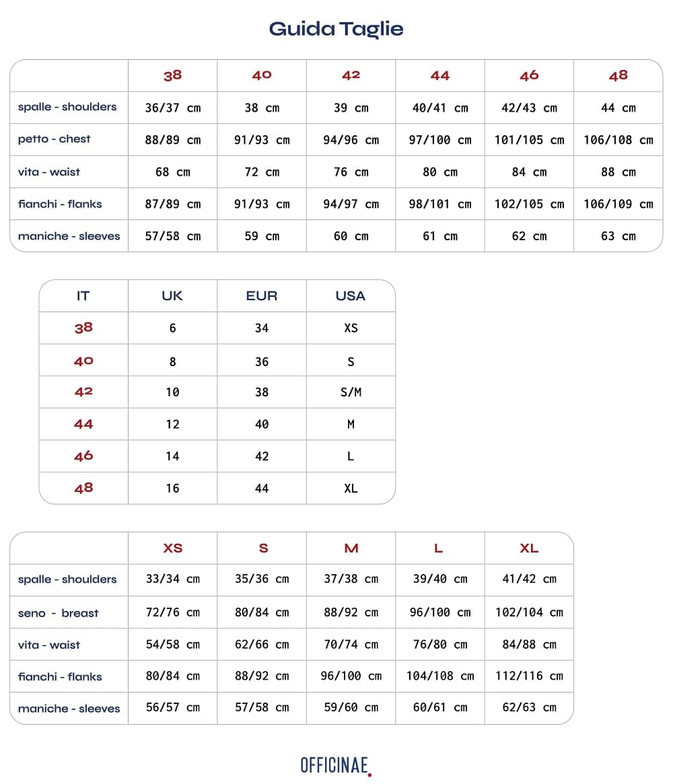Click the Guida Taglie title
Screen dimensions: 673x784
click(x=336, y=30)
